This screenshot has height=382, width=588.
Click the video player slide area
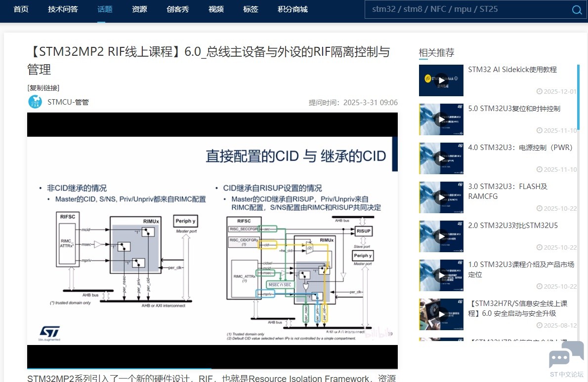click(x=212, y=240)
